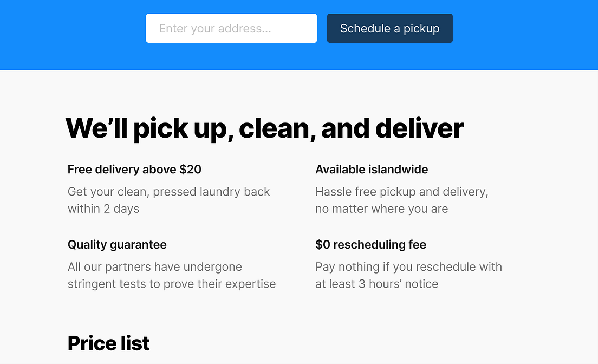The height and width of the screenshot is (364, 598).
Task: Select the 'Quality guarantee' label
Action: [x=117, y=245]
